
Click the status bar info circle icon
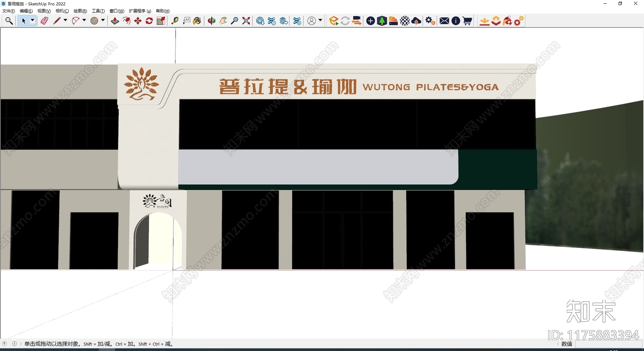pyautogui.click(x=14, y=344)
